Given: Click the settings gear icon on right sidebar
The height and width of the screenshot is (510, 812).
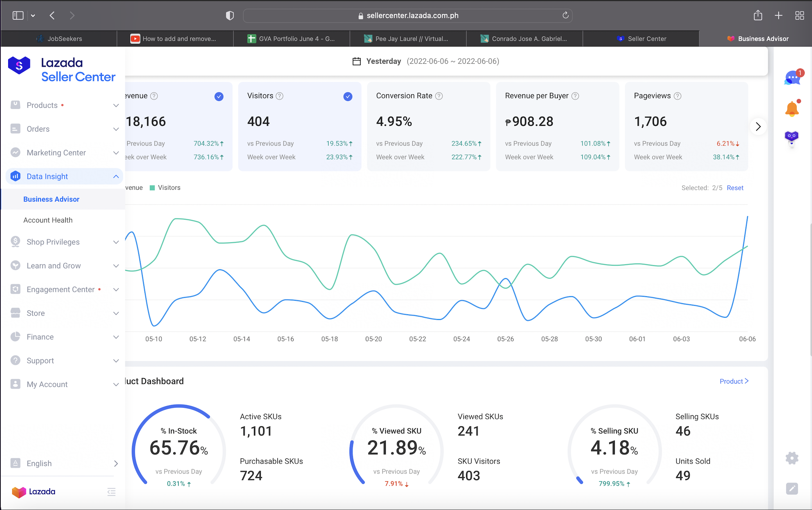Looking at the screenshot, I should 792,458.
